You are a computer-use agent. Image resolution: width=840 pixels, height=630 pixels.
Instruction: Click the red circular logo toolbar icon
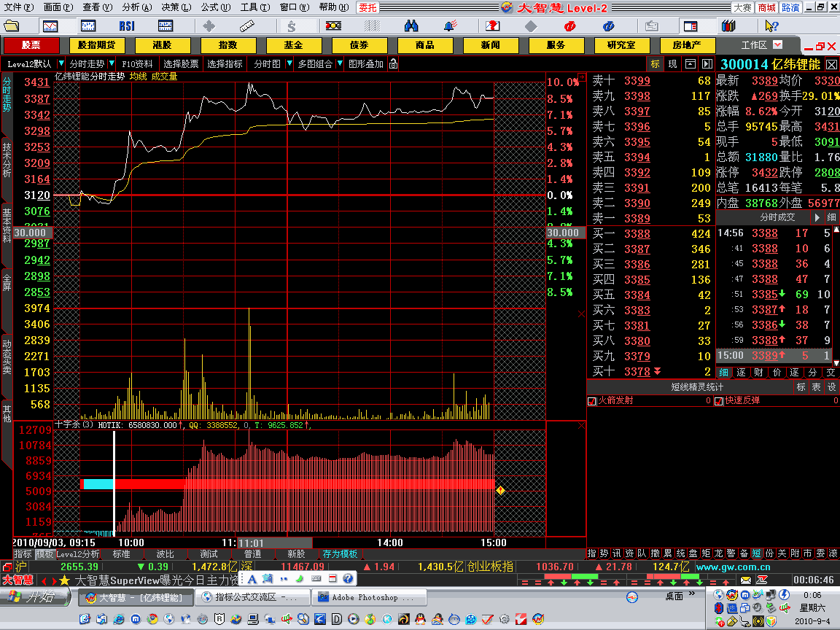point(570,26)
